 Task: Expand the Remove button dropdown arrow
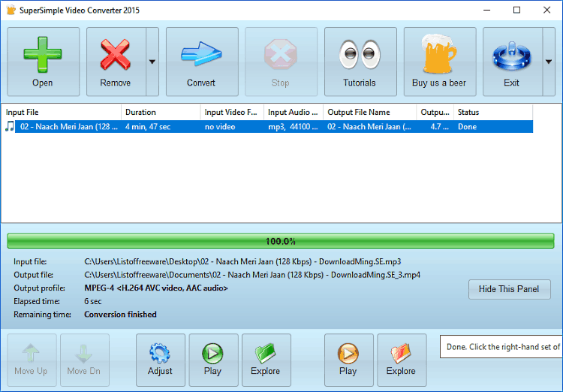152,62
